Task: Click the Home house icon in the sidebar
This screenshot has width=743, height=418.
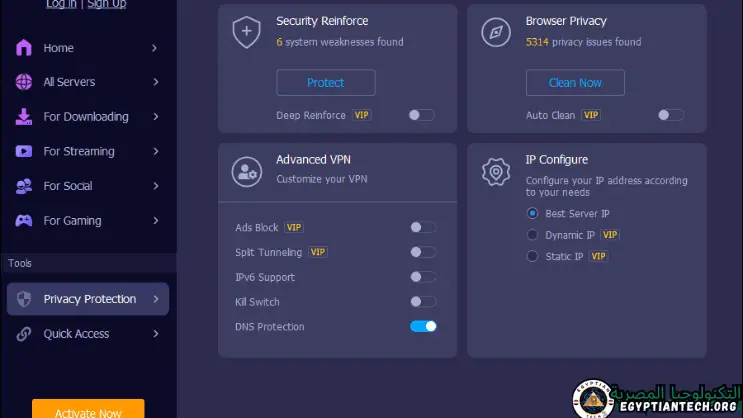Action: point(24,48)
